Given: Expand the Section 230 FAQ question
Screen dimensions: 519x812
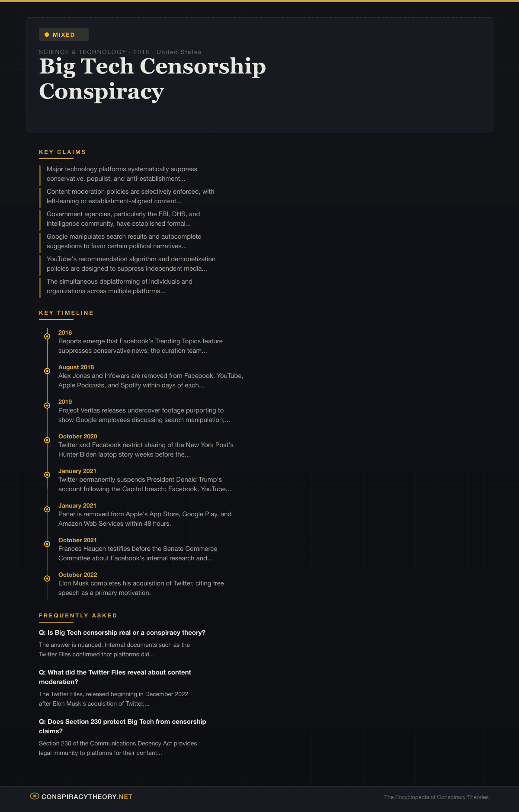Looking at the screenshot, I should pos(122,726).
